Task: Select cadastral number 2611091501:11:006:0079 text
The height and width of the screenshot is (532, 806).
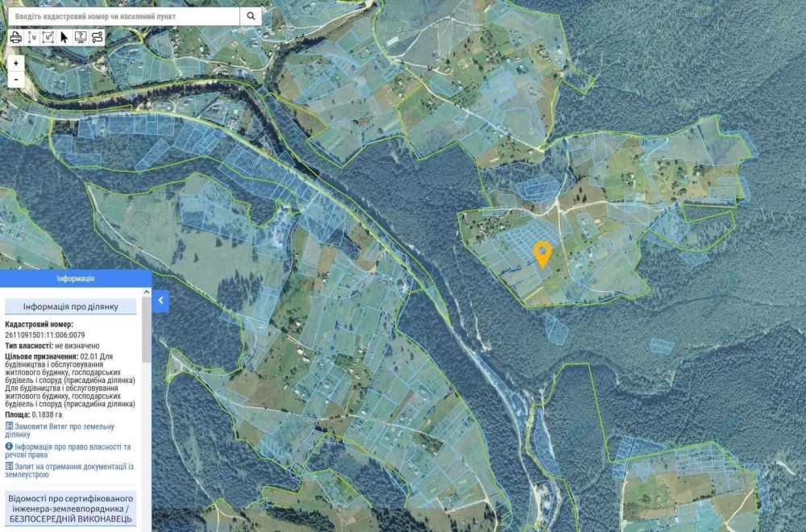Action: click(x=44, y=335)
